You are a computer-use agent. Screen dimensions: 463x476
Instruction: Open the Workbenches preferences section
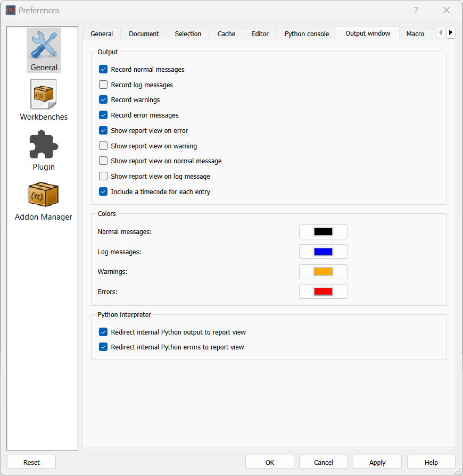point(43,100)
